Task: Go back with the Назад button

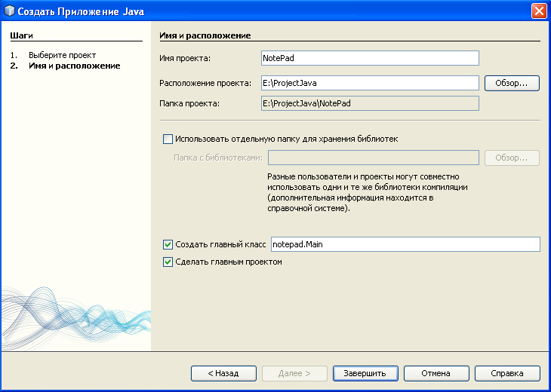Action: point(223,373)
